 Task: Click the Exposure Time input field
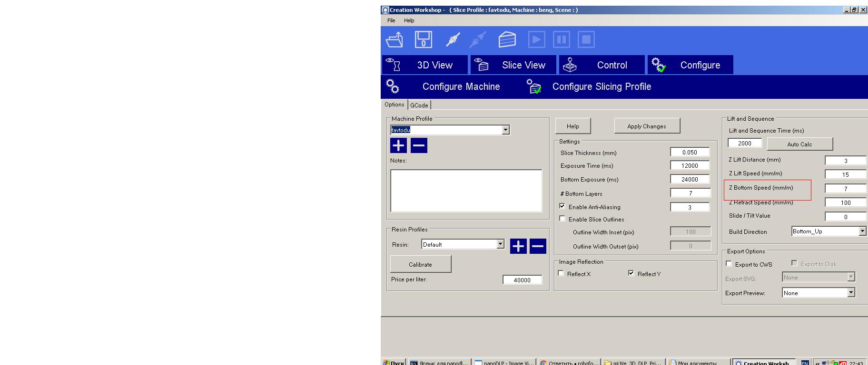coord(690,165)
